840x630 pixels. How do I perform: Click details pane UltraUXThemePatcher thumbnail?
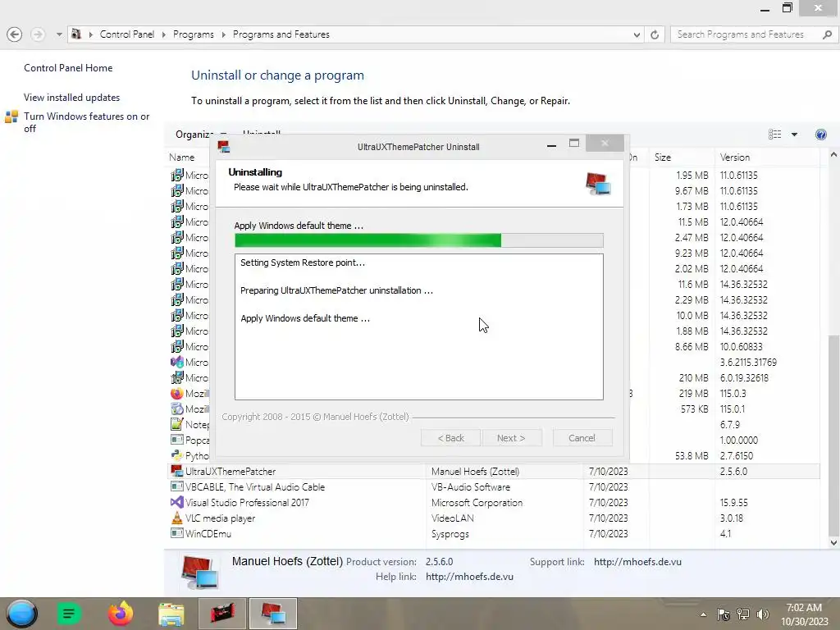pyautogui.click(x=199, y=573)
